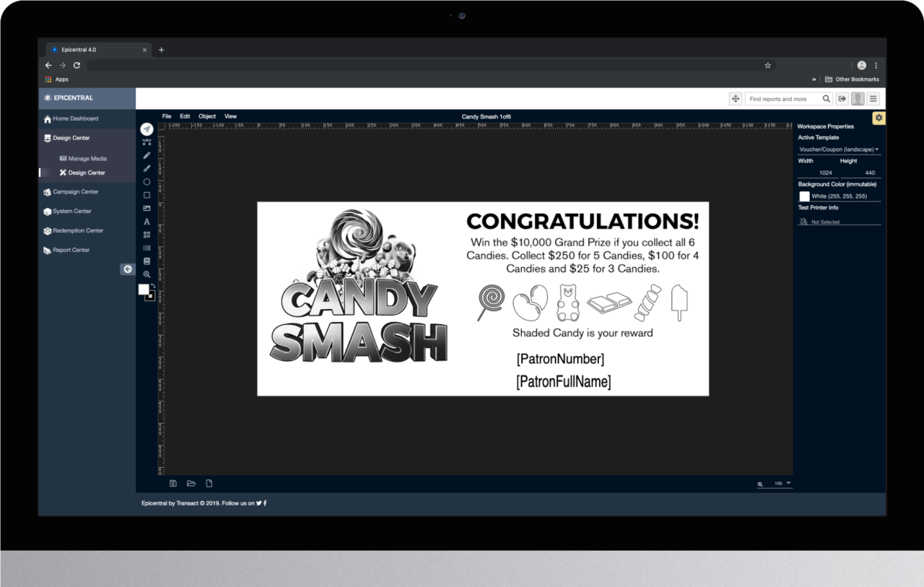Activate the QR code tool
The image size is (924, 587).
coord(147,235)
